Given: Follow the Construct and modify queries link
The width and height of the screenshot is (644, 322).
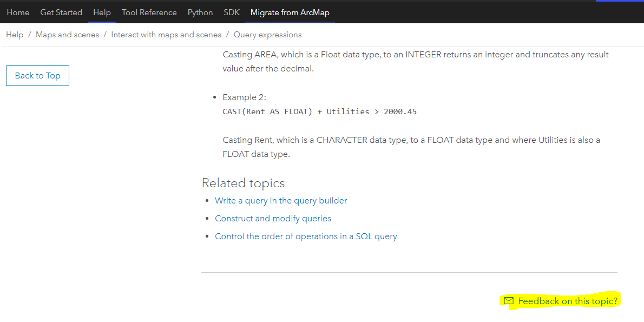Looking at the screenshot, I should coord(273,219).
